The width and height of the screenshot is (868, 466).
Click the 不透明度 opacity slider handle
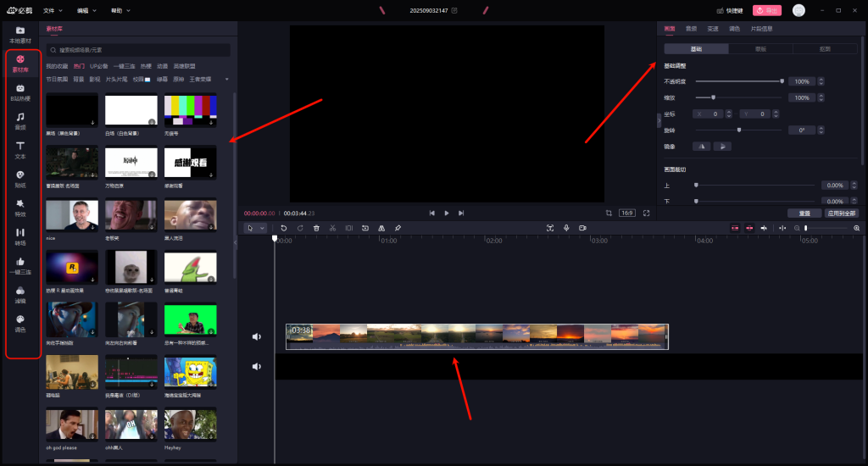tap(782, 81)
